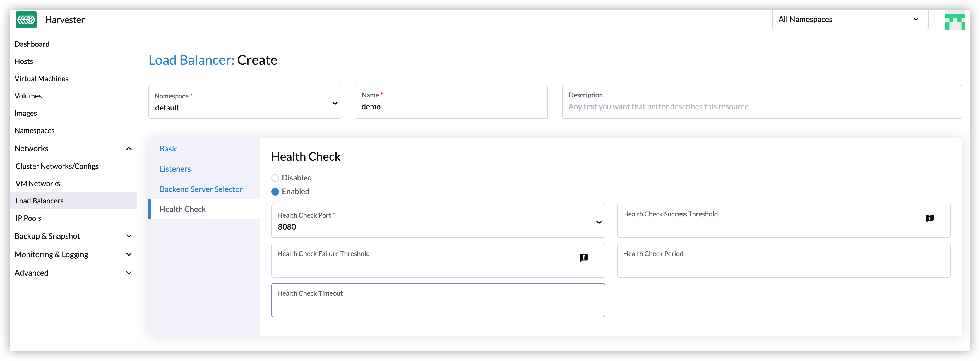
Task: Go to IP Pools page
Action: [28, 218]
